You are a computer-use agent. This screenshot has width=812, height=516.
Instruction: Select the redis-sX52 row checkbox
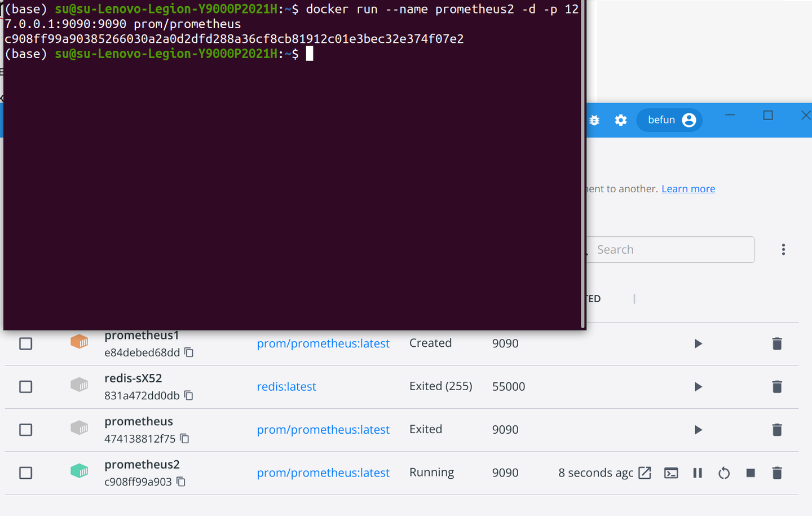tap(25, 387)
